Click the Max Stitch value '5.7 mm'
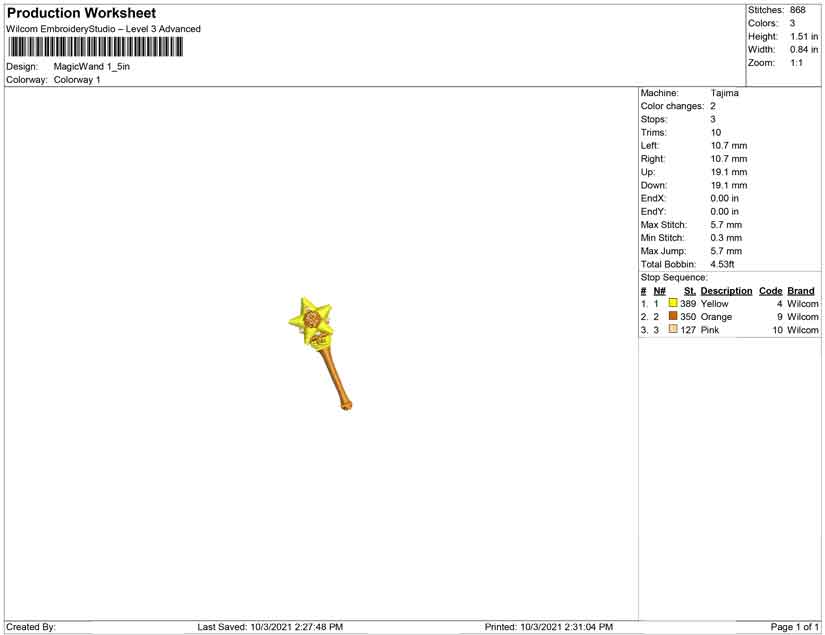Viewport: 825px width, 635px height. (726, 225)
